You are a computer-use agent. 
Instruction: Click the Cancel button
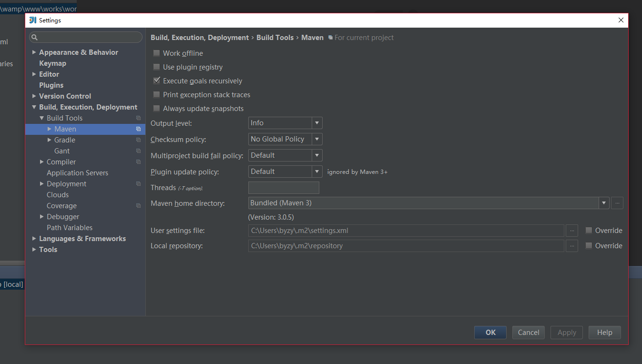click(x=529, y=333)
